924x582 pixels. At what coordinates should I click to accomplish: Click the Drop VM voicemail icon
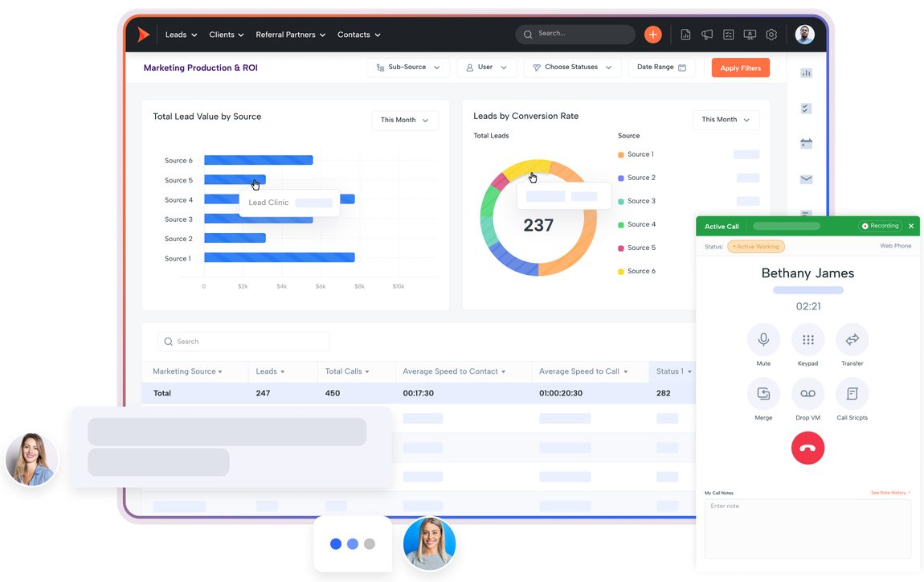coord(808,394)
